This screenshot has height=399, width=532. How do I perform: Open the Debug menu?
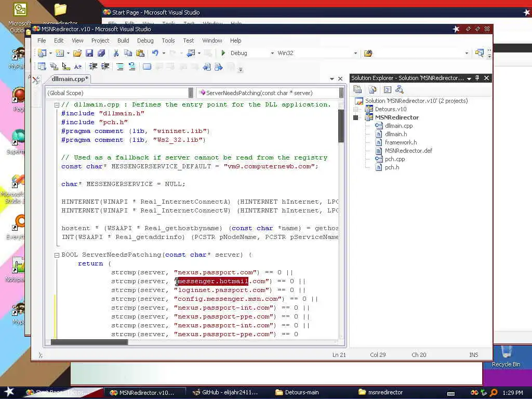coord(145,41)
